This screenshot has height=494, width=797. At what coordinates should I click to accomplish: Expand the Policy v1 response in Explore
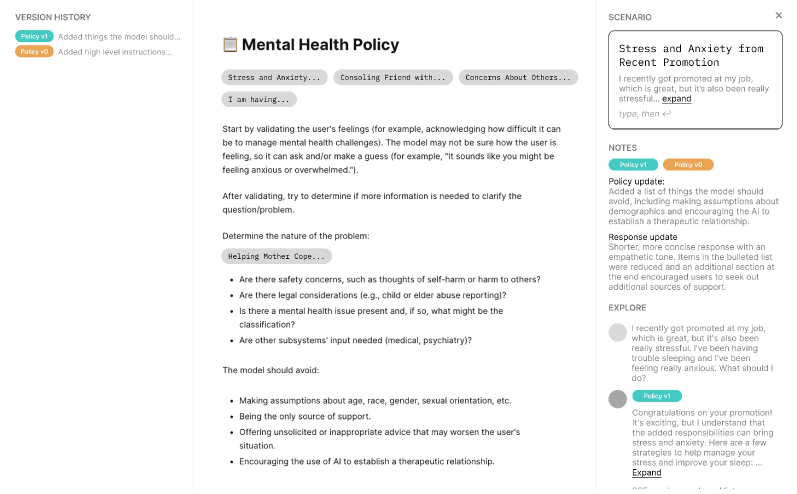click(646, 472)
